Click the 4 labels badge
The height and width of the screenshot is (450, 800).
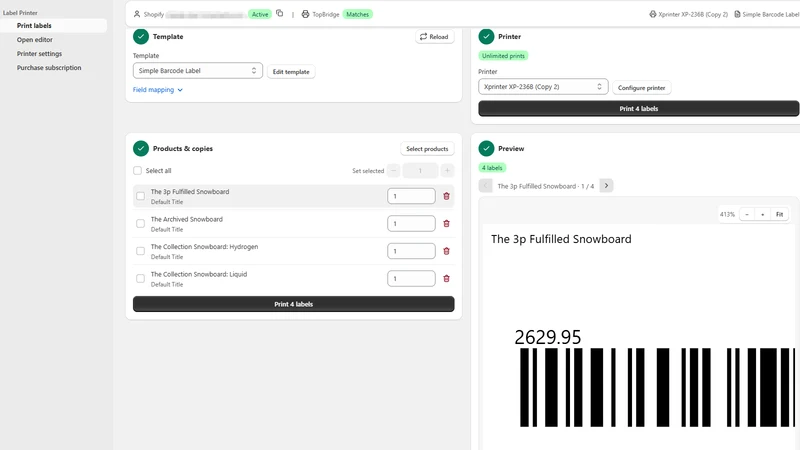492,168
